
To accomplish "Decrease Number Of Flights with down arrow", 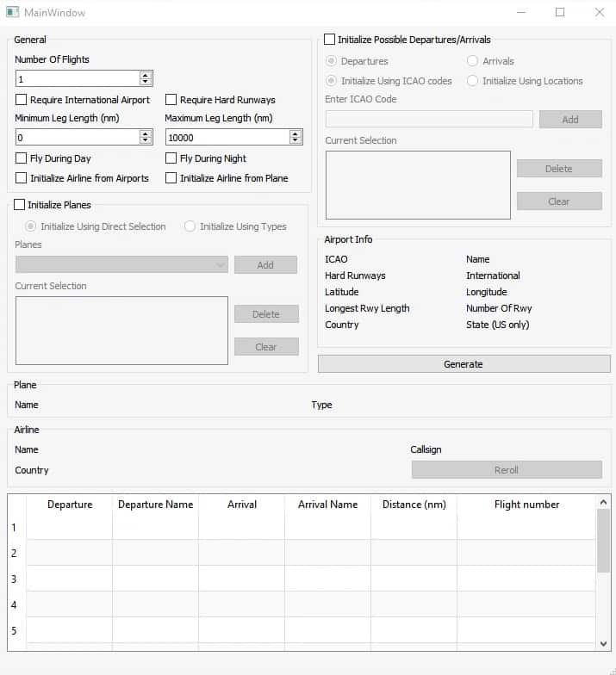I will coord(146,82).
